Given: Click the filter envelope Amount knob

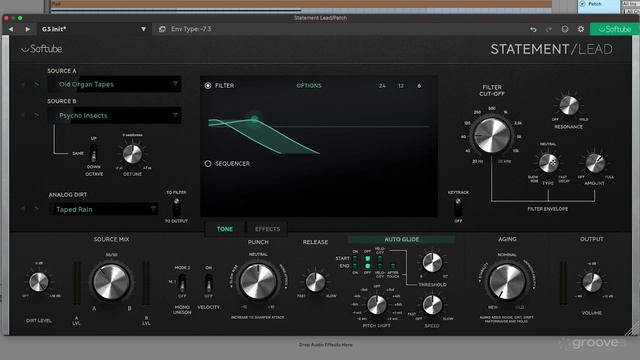Looking at the screenshot, I should (595, 163).
